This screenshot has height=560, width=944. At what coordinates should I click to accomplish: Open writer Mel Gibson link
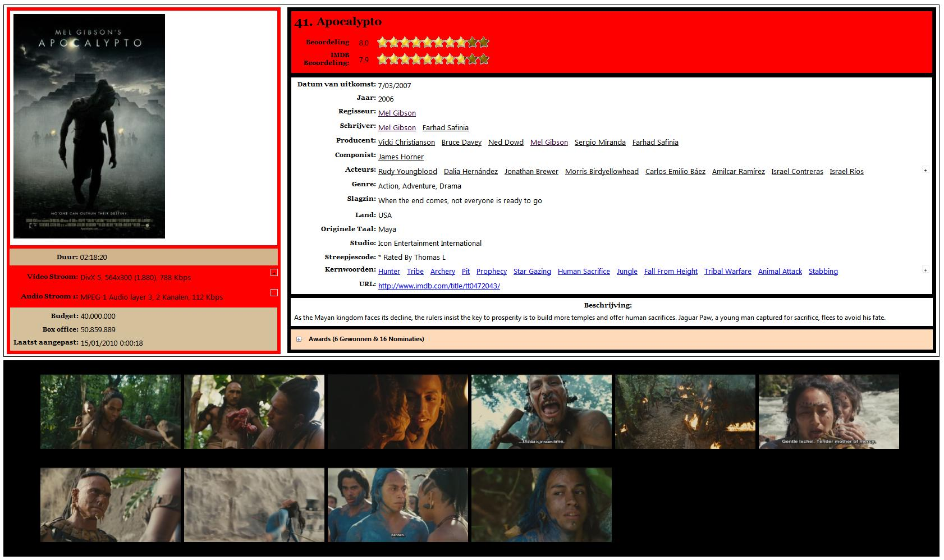click(397, 127)
